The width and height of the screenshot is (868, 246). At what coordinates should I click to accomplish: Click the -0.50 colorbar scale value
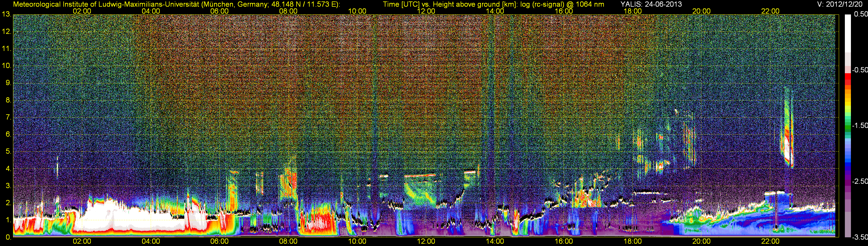(860, 70)
